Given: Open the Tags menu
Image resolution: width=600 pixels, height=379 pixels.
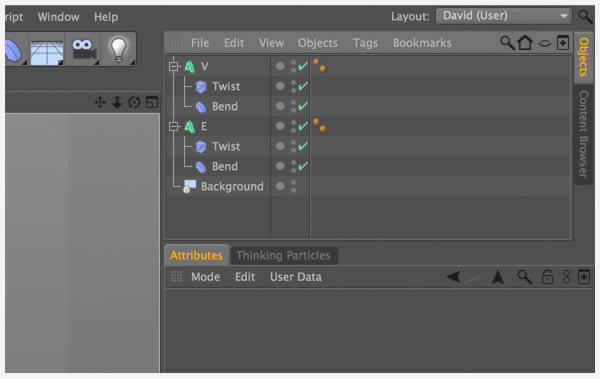Looking at the screenshot, I should (x=365, y=43).
